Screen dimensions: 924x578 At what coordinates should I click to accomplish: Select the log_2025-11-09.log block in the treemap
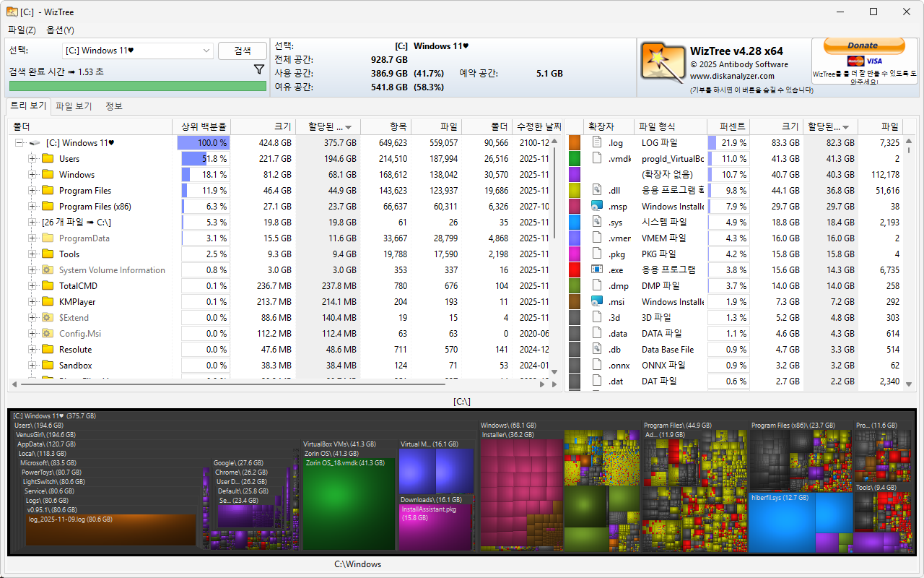tap(111, 530)
